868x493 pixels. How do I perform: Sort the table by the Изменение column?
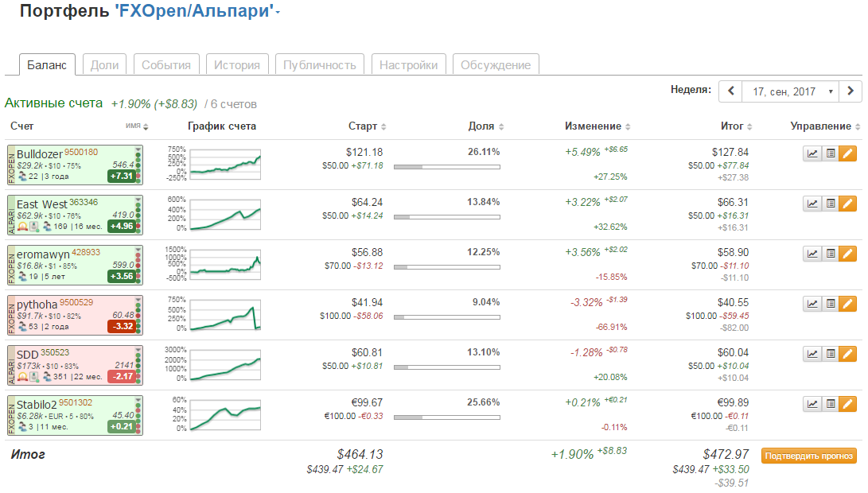tap(597, 126)
